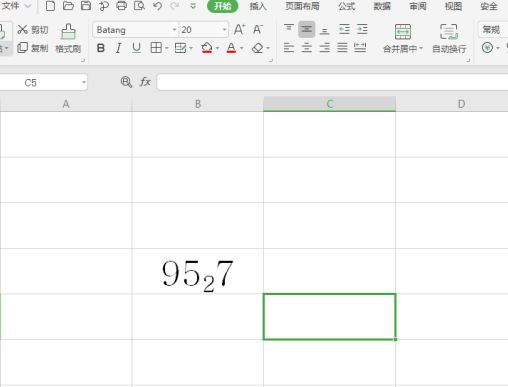The height and width of the screenshot is (387, 508).
Task: Switch to the 数据 (Data) tab
Action: pyautogui.click(x=382, y=6)
